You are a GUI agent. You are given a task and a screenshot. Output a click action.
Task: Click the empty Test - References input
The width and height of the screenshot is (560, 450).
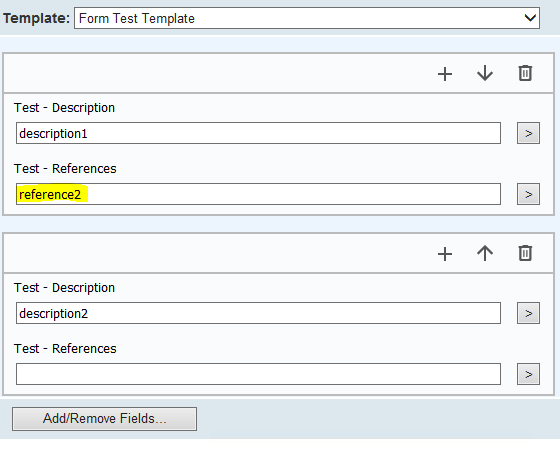tap(258, 374)
